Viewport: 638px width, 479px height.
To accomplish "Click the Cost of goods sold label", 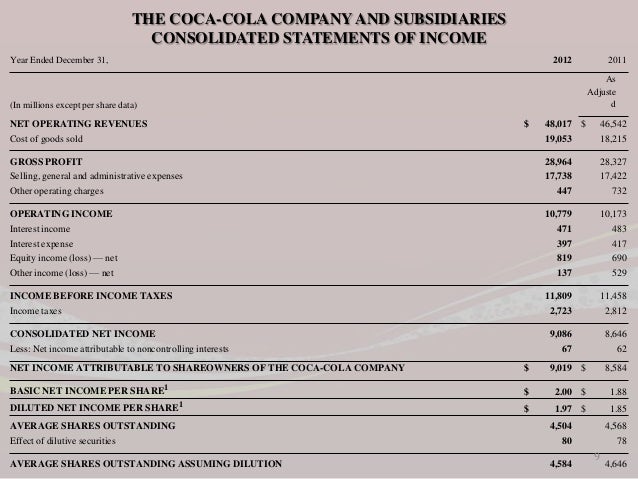I will click(46, 139).
